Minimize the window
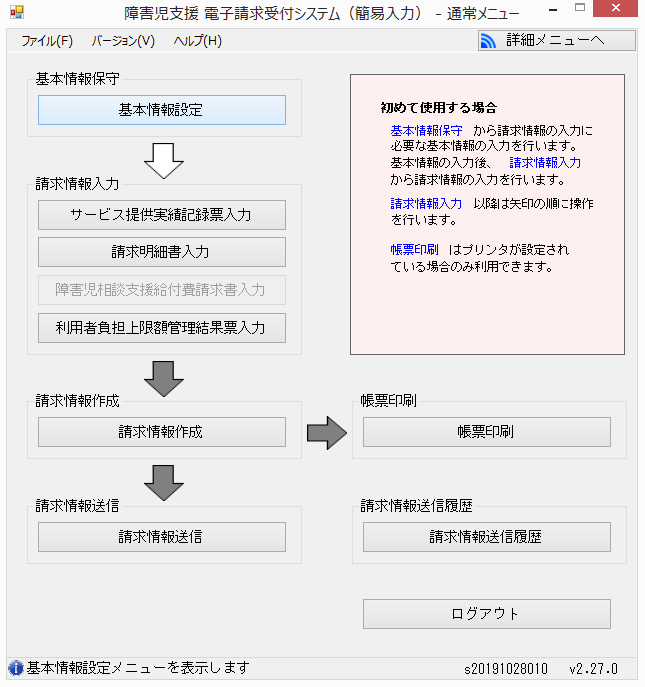Screen dimensions: 645x687 coord(553,9)
